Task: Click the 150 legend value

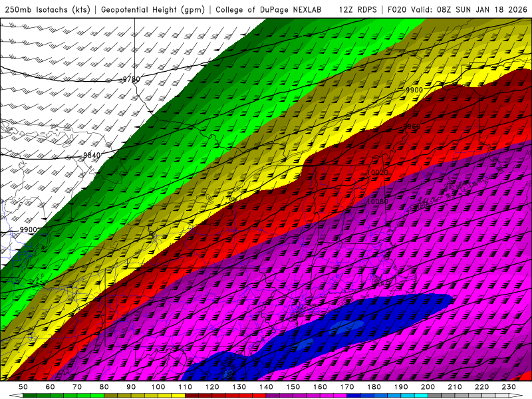Action: (x=293, y=387)
